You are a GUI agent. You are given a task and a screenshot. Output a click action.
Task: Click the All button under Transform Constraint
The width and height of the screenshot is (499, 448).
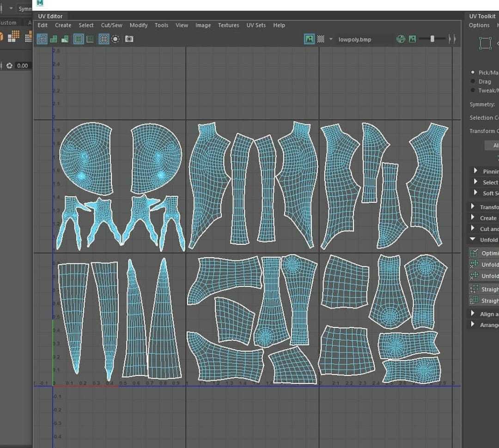pos(492,145)
